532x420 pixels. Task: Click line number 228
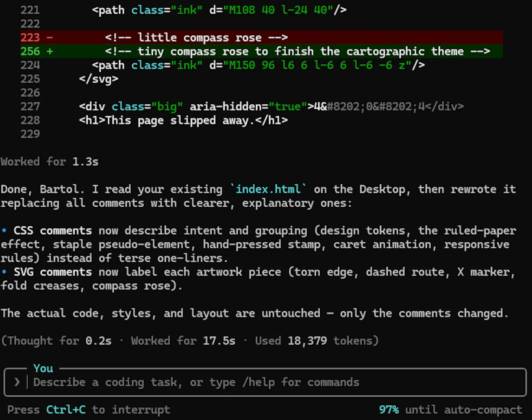click(30, 120)
